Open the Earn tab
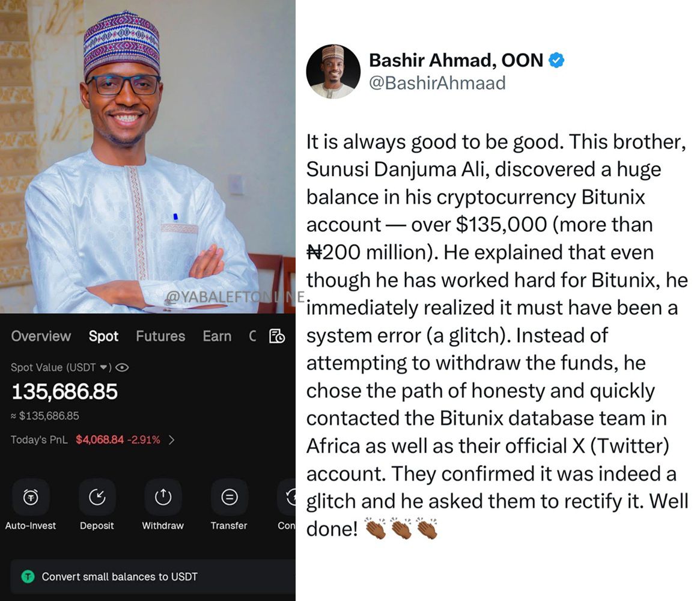The width and height of the screenshot is (700, 601). pyautogui.click(x=217, y=336)
